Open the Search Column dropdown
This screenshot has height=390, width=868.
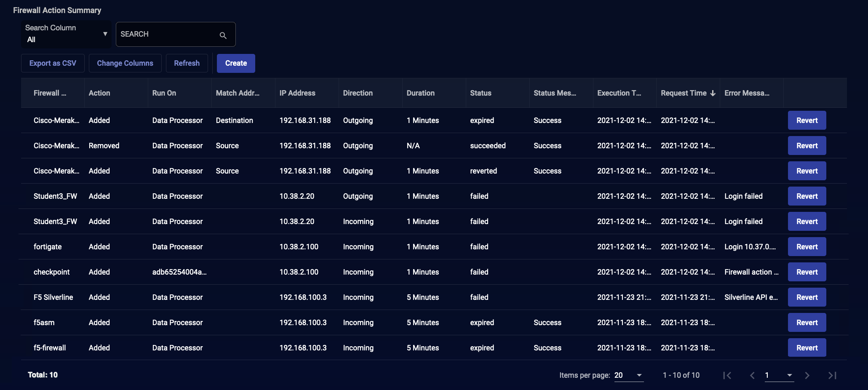pyautogui.click(x=66, y=34)
